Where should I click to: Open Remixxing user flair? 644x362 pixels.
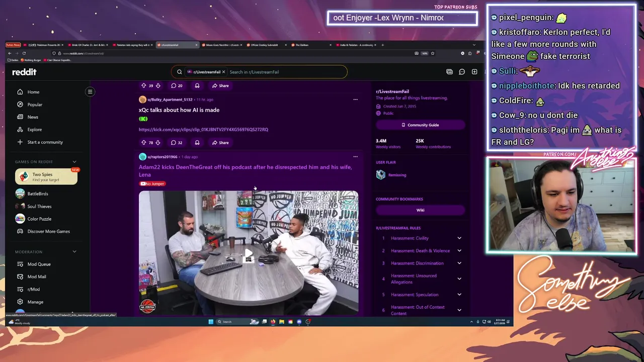point(397,175)
